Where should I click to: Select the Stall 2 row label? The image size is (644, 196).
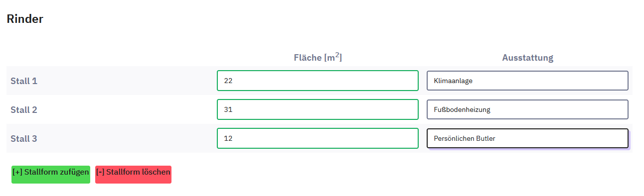pyautogui.click(x=24, y=110)
